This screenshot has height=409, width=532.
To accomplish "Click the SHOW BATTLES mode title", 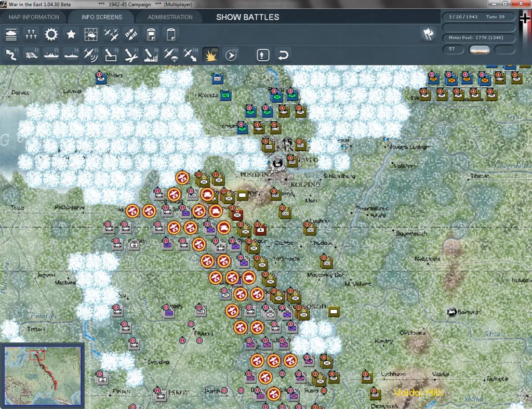I will point(248,17).
